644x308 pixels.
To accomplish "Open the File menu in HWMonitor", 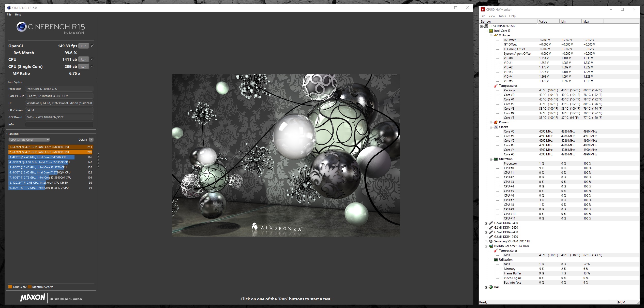I will coord(483,16).
